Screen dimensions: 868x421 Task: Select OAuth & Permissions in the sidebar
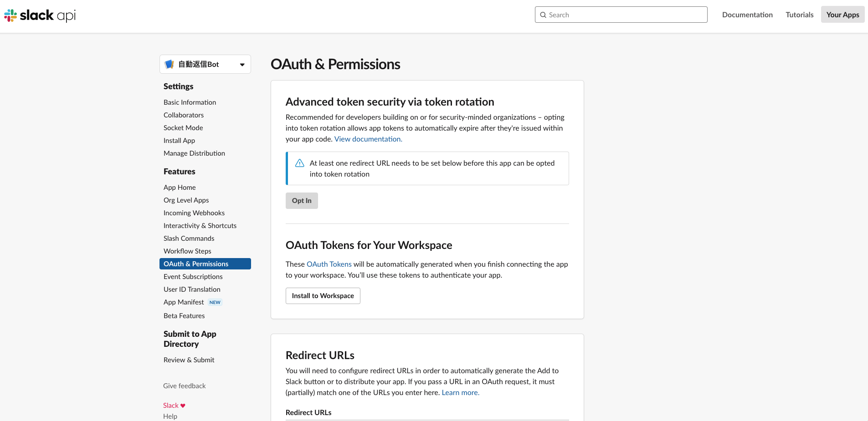click(196, 264)
